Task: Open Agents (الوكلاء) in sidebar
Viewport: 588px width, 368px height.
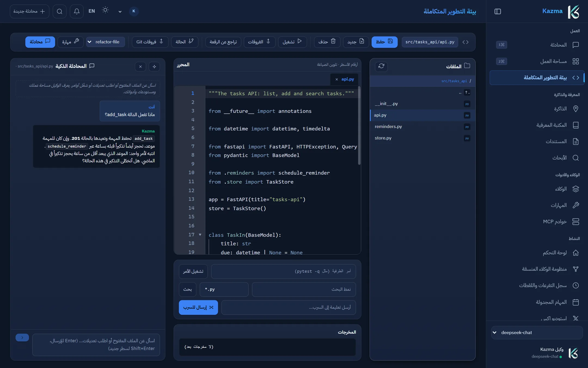Action: click(x=537, y=189)
